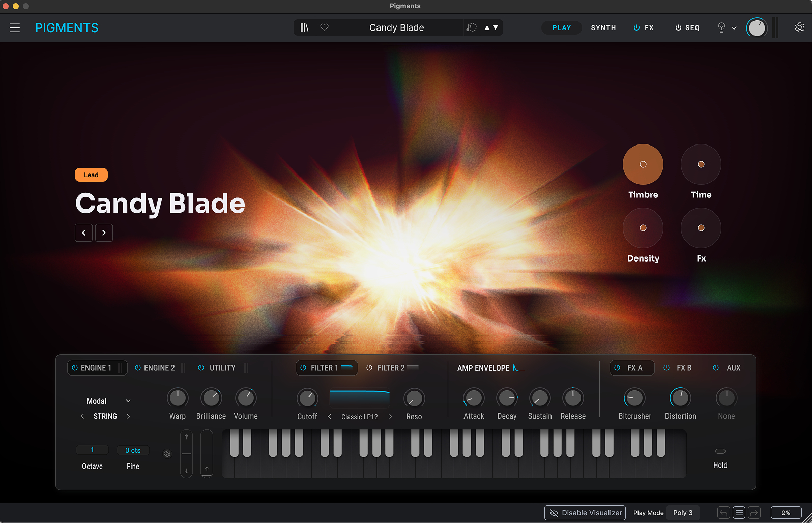The image size is (812, 523).
Task: Open the hamburger main menu
Action: click(15, 28)
